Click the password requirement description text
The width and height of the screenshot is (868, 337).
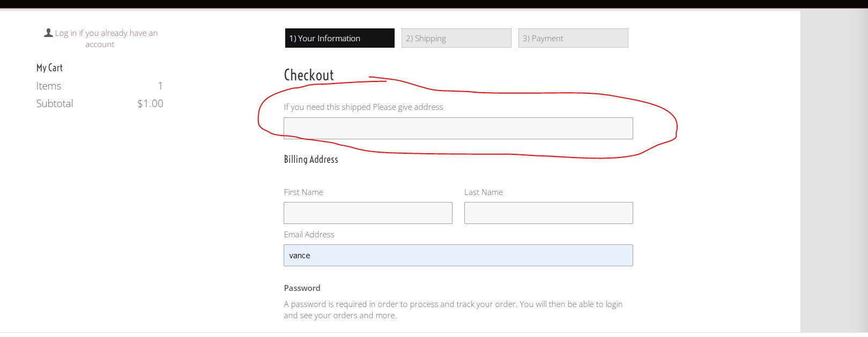point(453,310)
